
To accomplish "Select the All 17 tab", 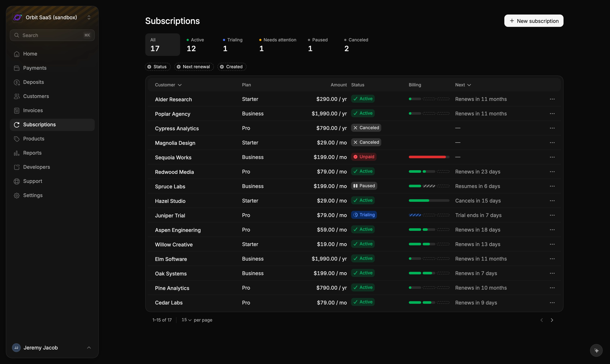I will [162, 45].
